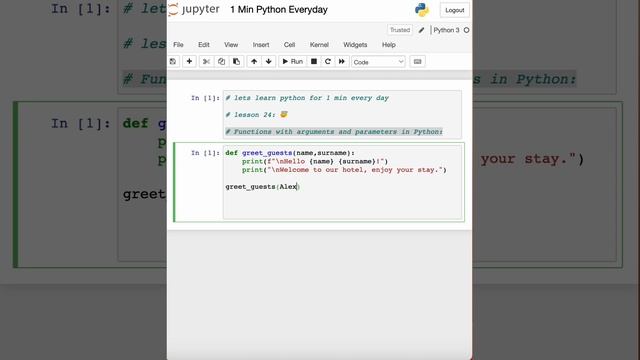Click the print Welcome to our hotel line

344,170
